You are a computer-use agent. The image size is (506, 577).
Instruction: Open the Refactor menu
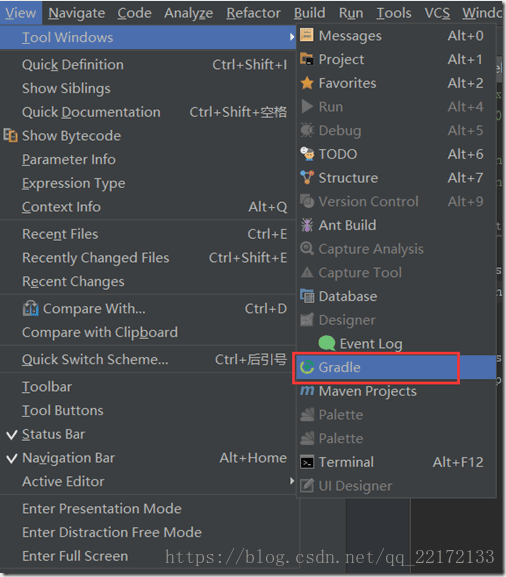(x=253, y=13)
